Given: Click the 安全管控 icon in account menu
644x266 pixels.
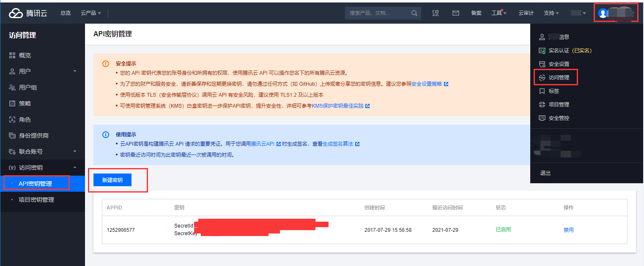Looking at the screenshot, I should pyautogui.click(x=542, y=118).
